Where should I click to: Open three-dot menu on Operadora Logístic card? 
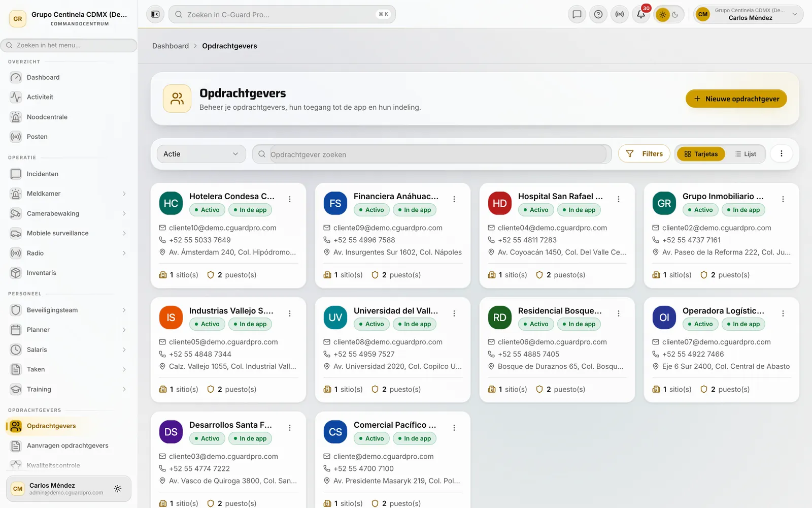click(x=783, y=313)
